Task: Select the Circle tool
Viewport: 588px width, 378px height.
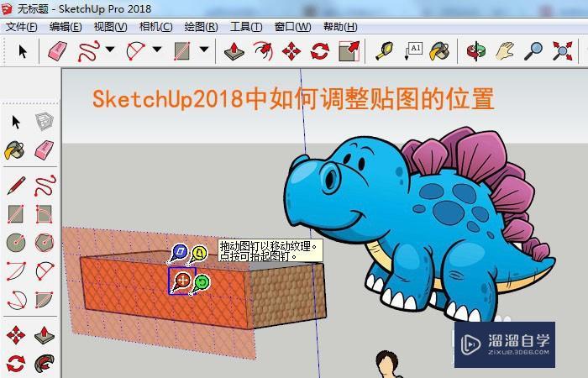Action: tap(16, 242)
